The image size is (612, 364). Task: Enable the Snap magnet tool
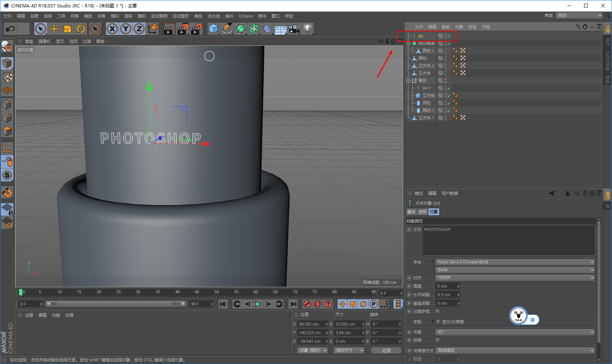(7, 193)
